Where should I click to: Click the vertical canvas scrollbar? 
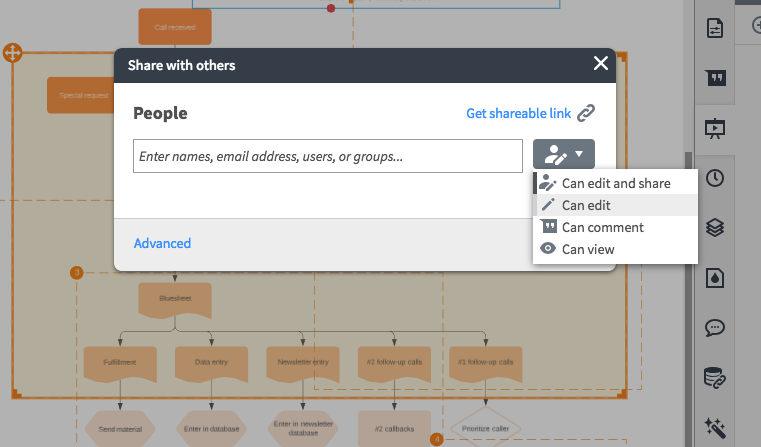click(688, 298)
